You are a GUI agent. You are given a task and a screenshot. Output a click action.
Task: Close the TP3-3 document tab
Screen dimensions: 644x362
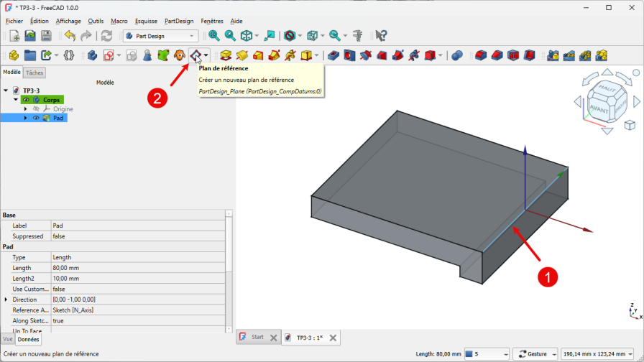point(333,338)
